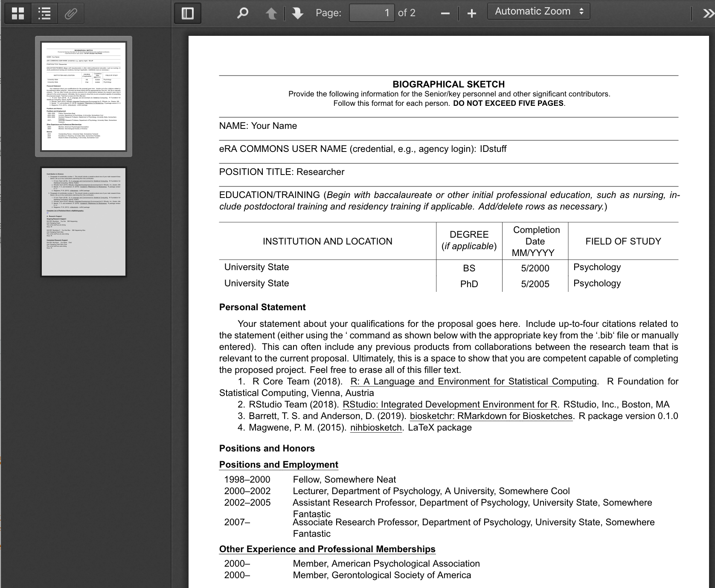
Task: Open the find in document search
Action: (242, 13)
